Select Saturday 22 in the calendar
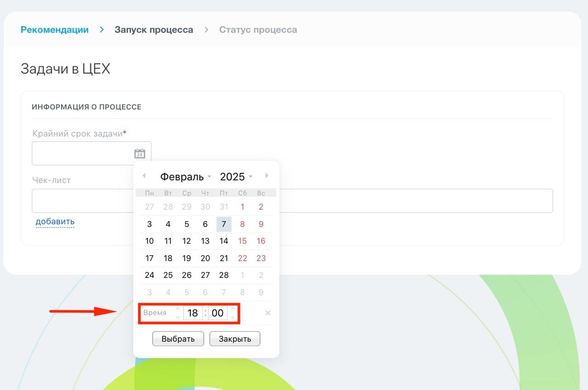This screenshot has height=390, width=588. (x=243, y=258)
